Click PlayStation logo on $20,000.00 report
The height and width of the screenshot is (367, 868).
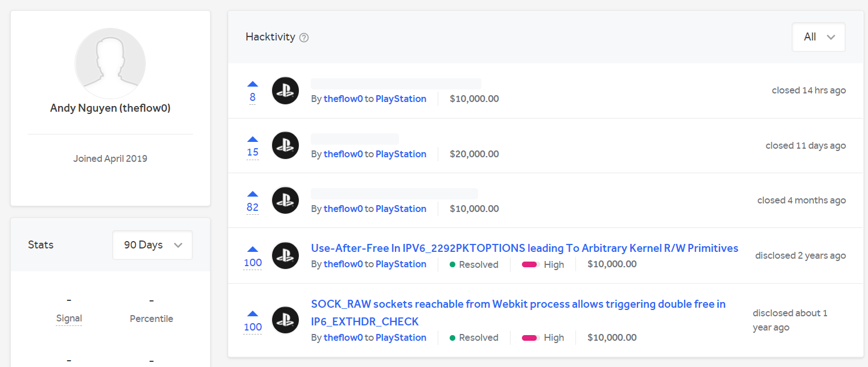point(286,146)
